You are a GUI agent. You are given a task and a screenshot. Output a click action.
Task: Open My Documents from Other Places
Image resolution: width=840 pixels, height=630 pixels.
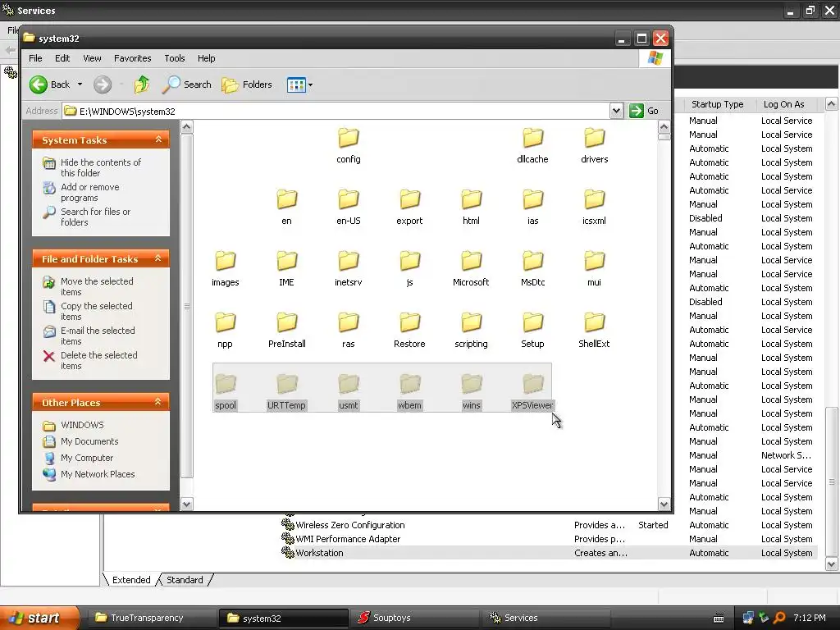coord(89,441)
